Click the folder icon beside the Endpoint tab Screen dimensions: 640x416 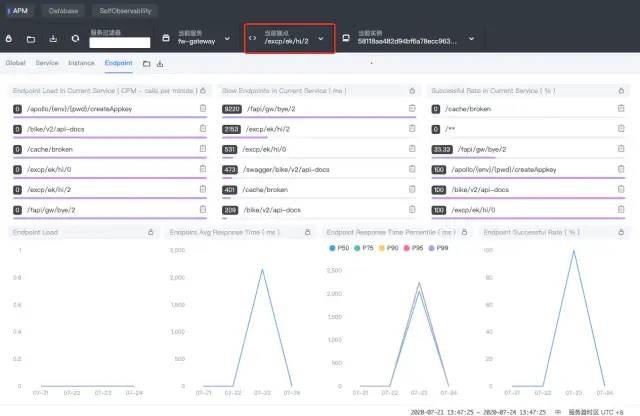click(147, 64)
